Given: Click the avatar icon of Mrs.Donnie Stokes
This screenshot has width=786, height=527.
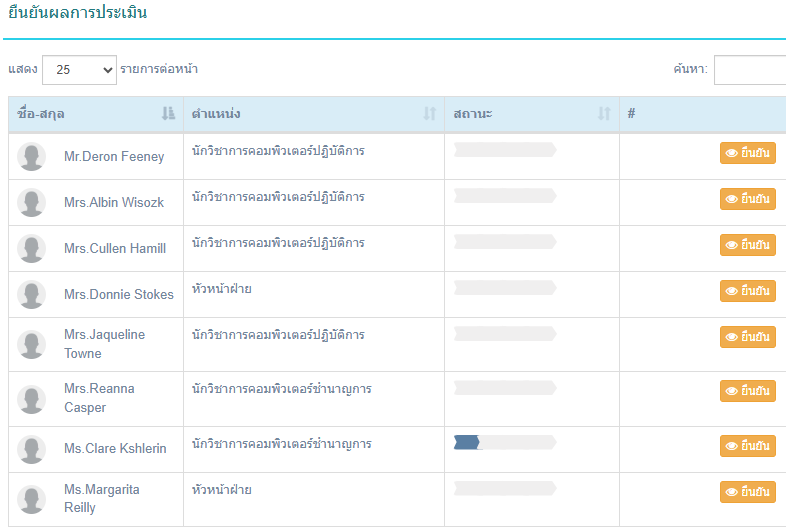Looking at the screenshot, I should (x=32, y=294).
